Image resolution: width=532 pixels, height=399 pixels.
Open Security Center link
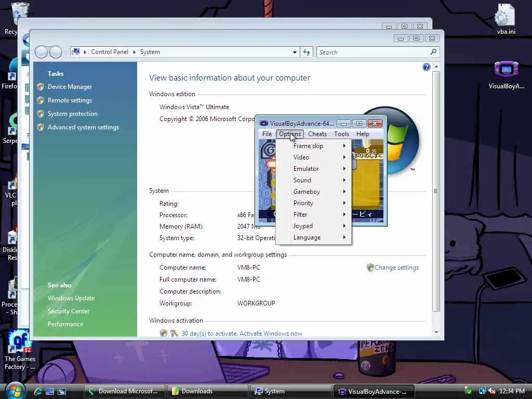point(68,311)
